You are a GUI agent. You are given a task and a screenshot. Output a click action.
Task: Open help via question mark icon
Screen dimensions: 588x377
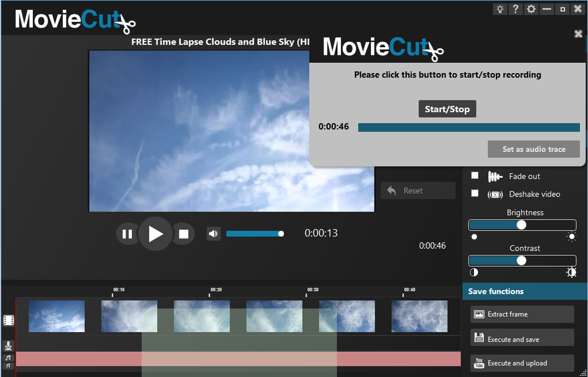(516, 9)
